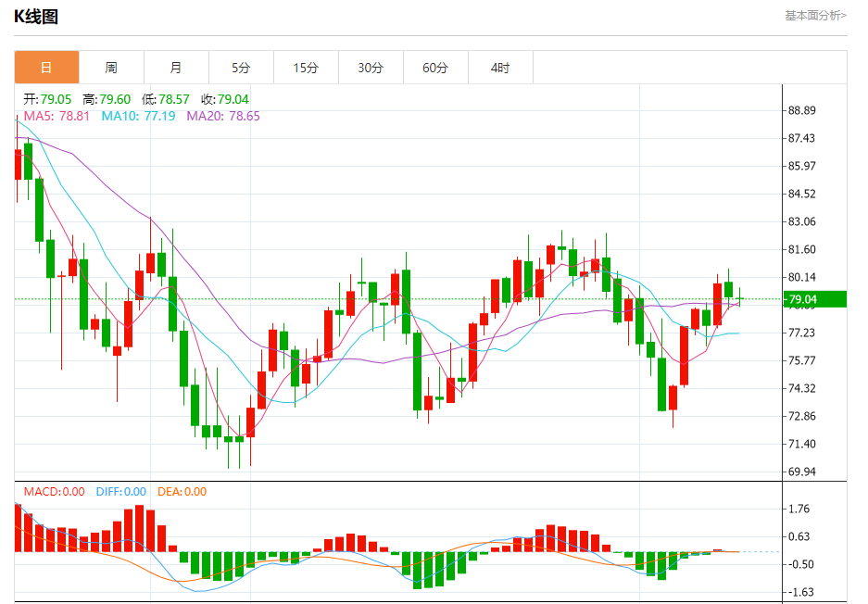Click the close price 79.04
The width and height of the screenshot is (868, 604).
pos(233,100)
